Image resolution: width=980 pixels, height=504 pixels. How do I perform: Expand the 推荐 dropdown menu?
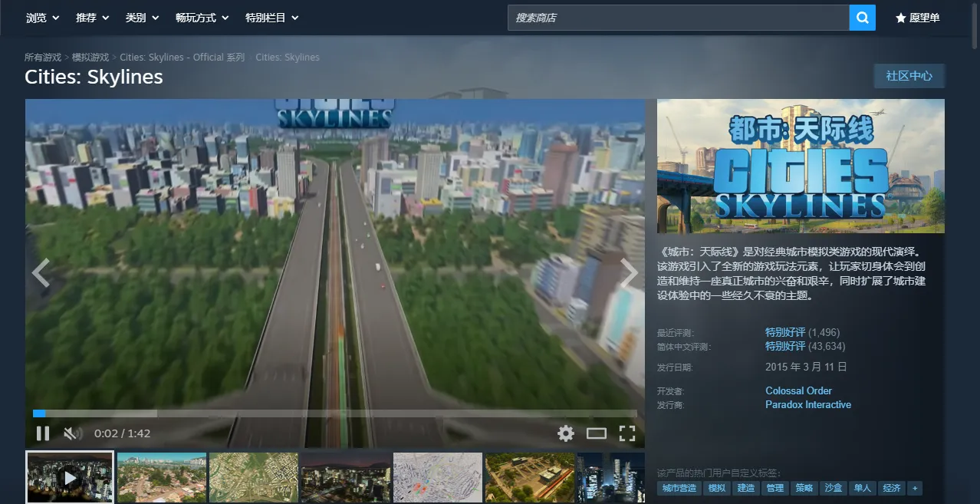[x=92, y=18]
